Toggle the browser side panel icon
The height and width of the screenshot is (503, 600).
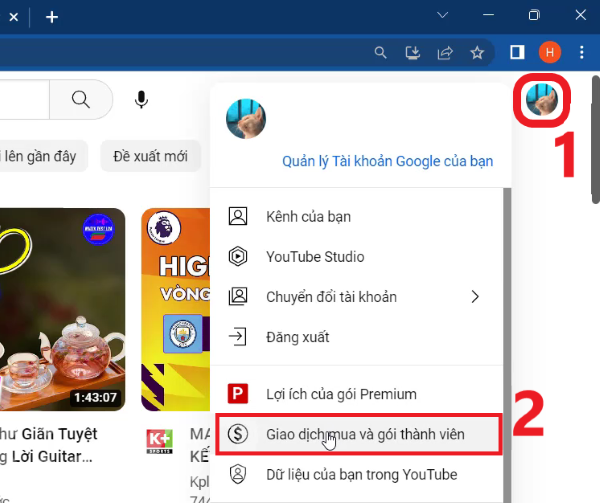coord(518,52)
